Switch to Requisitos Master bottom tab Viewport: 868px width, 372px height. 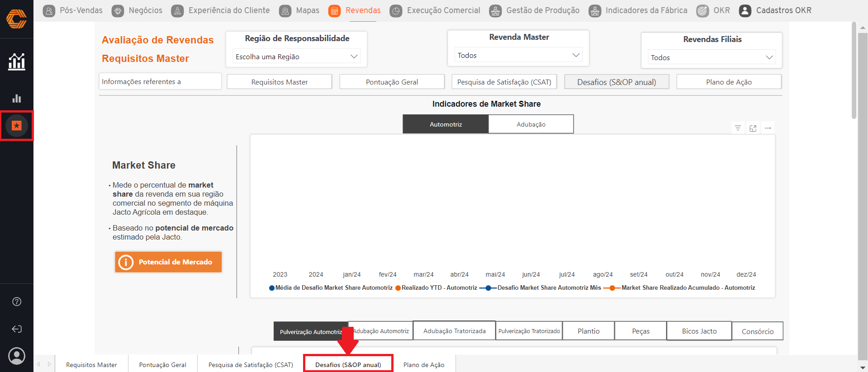(91, 364)
